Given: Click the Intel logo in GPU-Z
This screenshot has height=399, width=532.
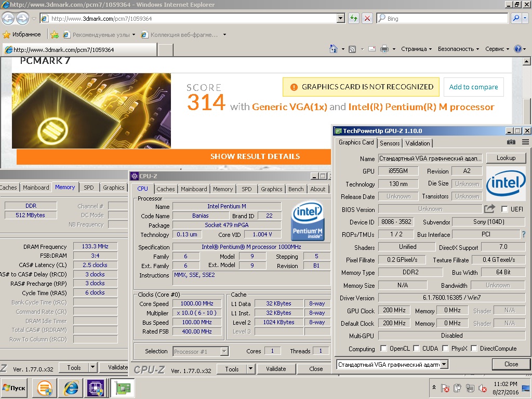Looking at the screenshot, I should [506, 183].
